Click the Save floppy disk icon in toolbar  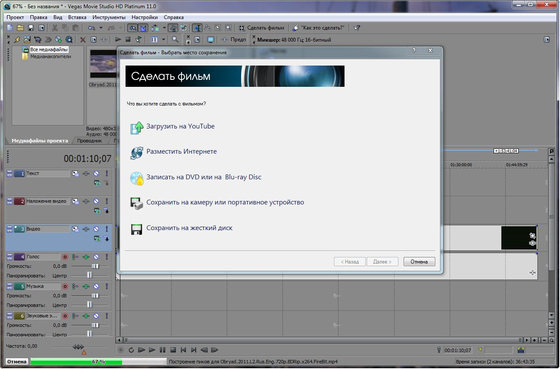coord(31,28)
